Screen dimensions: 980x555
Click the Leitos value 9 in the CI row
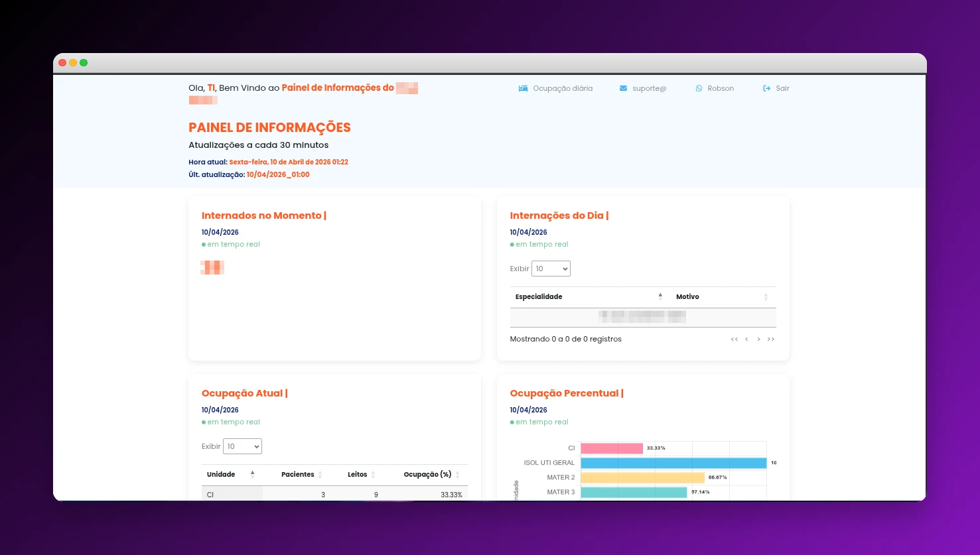(376, 495)
